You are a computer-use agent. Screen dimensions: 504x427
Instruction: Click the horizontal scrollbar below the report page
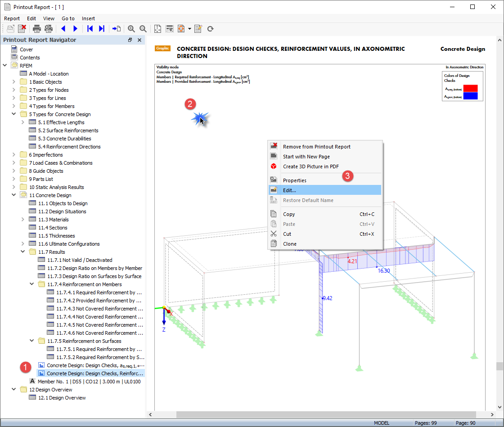(x=326, y=414)
